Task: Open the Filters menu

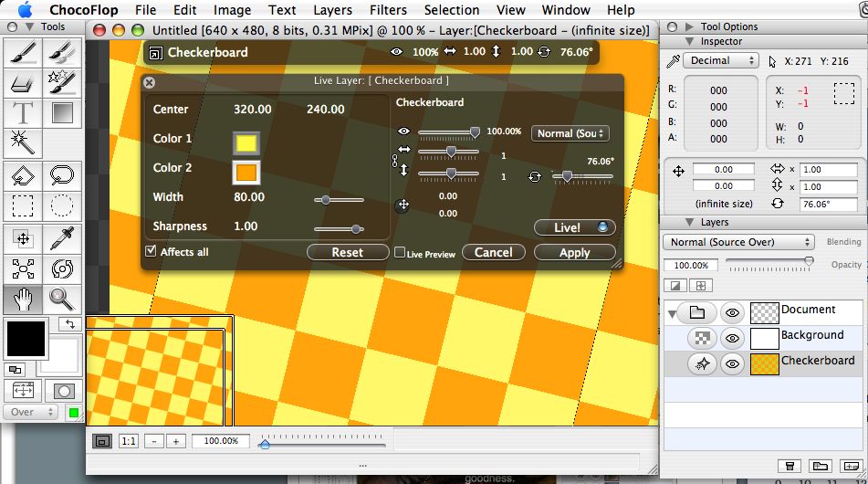Action: 389,10
